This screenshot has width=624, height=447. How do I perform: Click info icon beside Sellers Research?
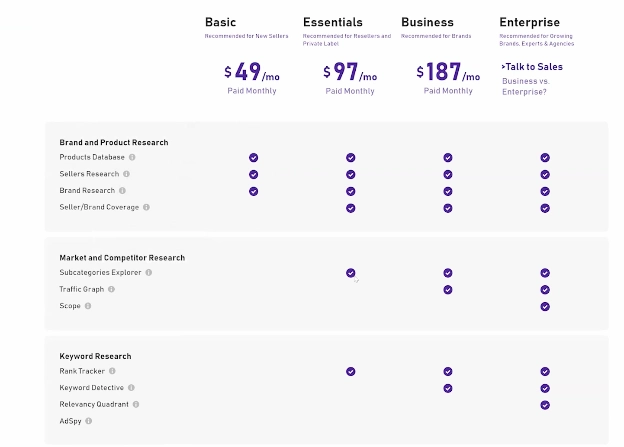126,174
